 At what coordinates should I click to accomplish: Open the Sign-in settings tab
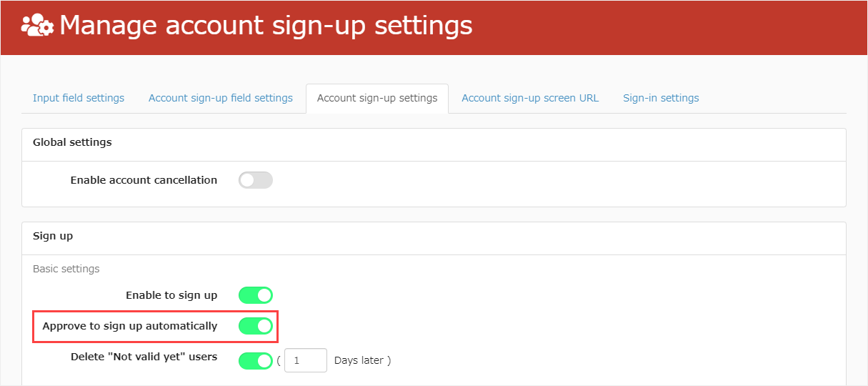tap(661, 98)
